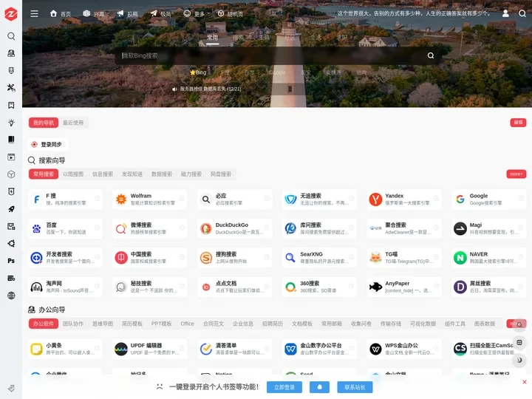The image size is (532, 399).
Task: Click the floating search button at right edge
Action: point(519,324)
